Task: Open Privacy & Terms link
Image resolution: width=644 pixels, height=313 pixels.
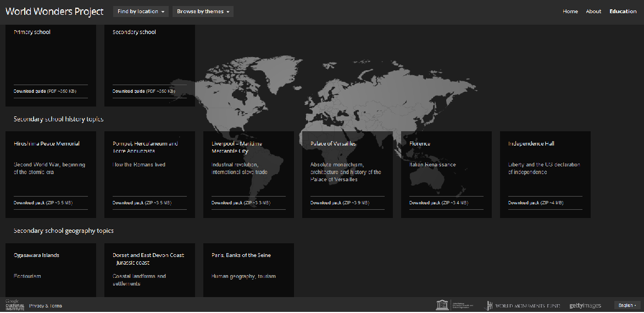Action: pyautogui.click(x=46, y=306)
